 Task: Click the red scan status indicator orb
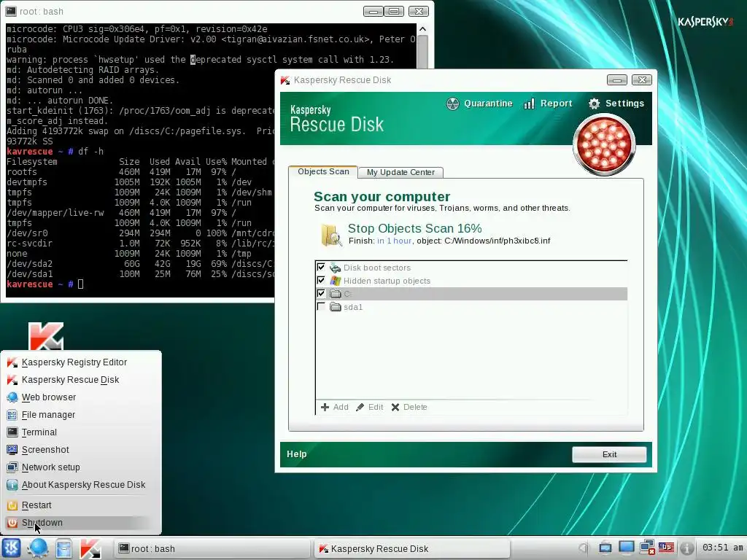tap(604, 144)
